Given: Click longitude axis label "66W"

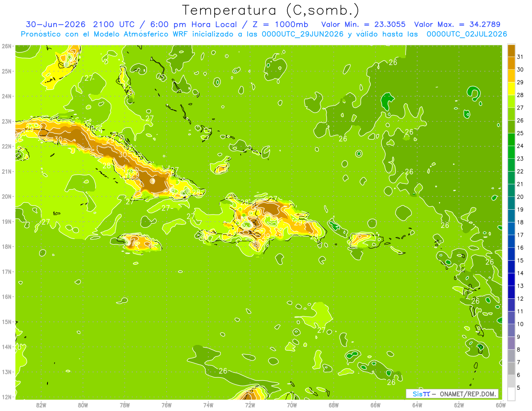Looking at the screenshot, I should (376, 405).
